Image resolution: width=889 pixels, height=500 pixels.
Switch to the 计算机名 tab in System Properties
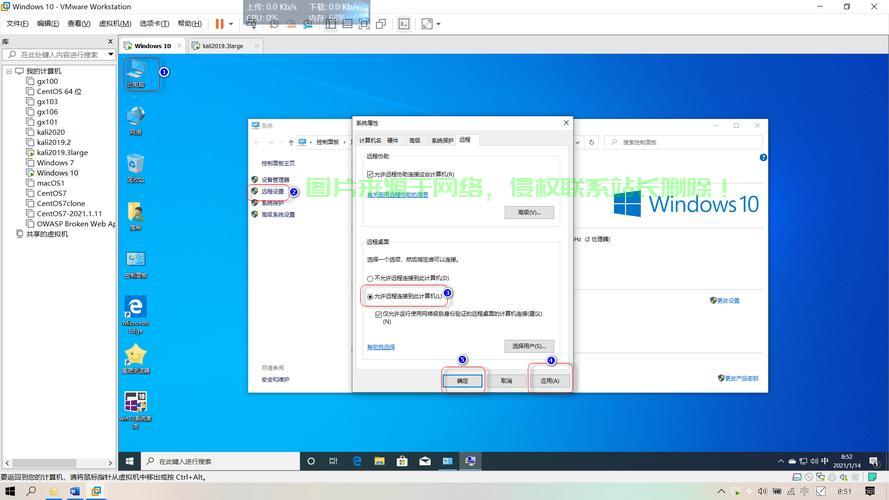pyautogui.click(x=370, y=140)
